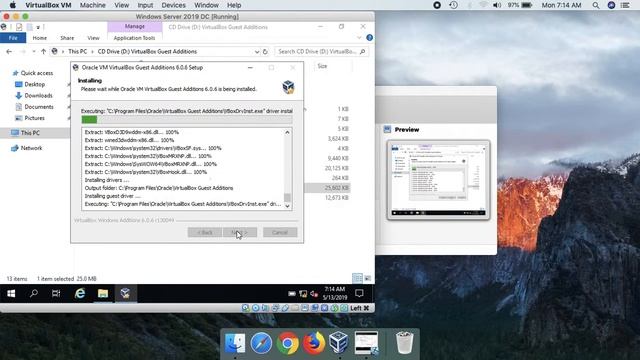
Task: Open Firefox in the macOS Dock
Action: point(313,342)
